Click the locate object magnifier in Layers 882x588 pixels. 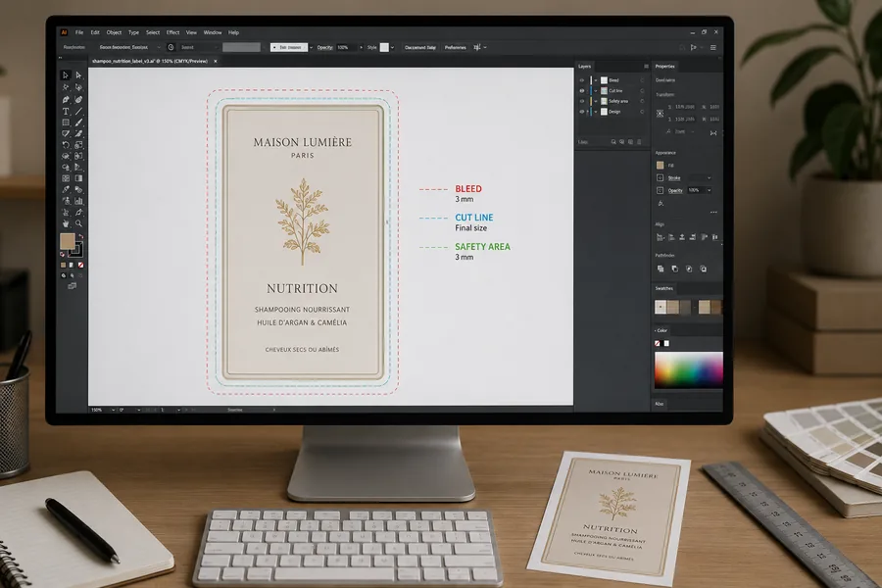(613, 142)
